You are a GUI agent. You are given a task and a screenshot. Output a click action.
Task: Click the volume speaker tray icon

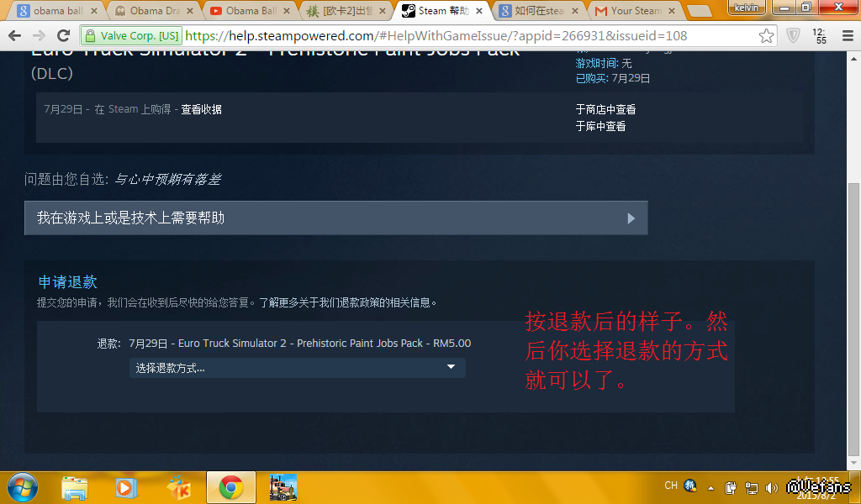(772, 487)
